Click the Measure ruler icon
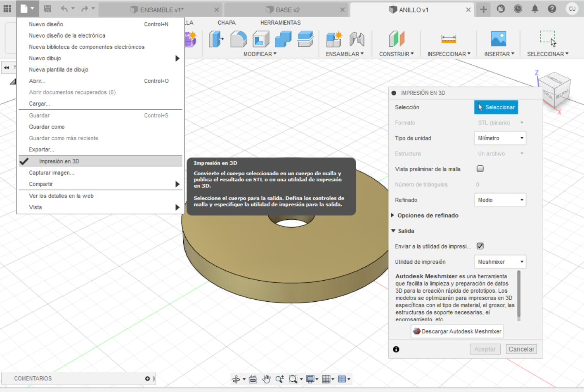This screenshot has height=392, width=584. (449, 39)
